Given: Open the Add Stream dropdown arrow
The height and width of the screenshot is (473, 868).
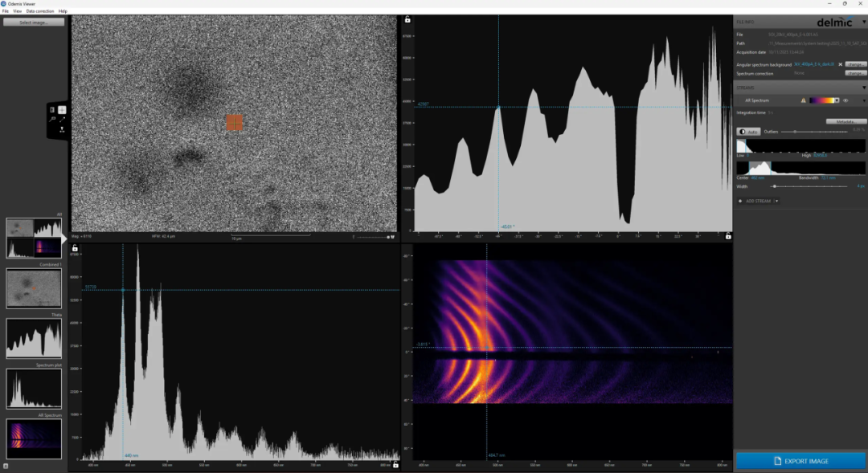Looking at the screenshot, I should click(776, 201).
